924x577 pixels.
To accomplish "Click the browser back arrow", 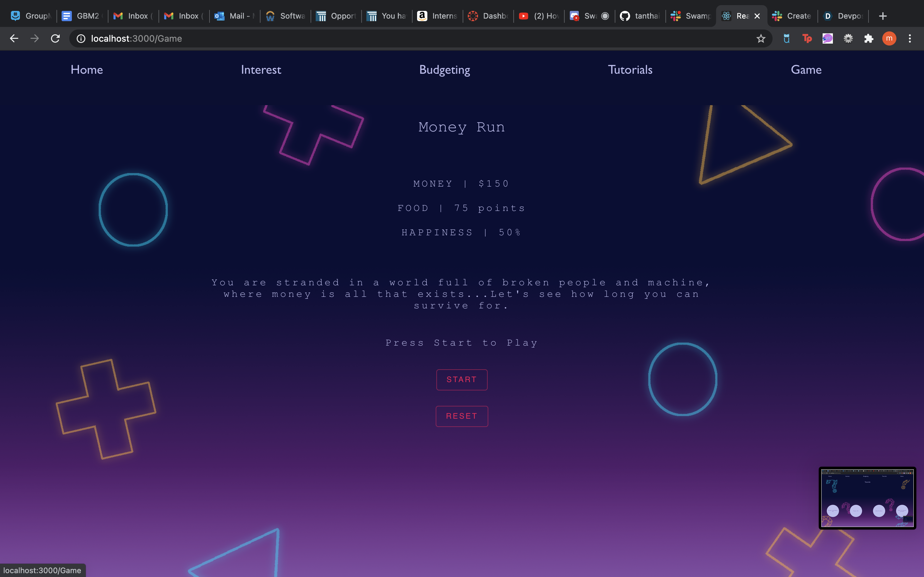I will 14,38.
